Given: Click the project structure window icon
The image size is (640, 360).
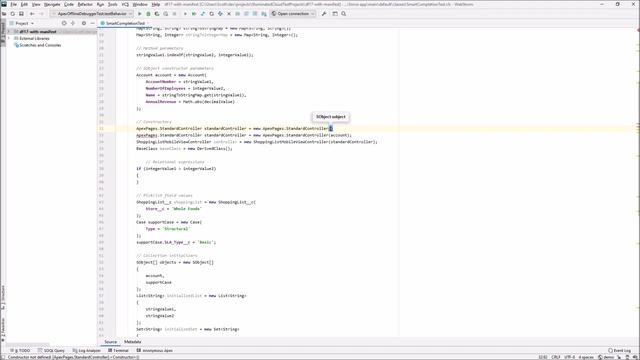Looking at the screenshot, I should (335, 14).
